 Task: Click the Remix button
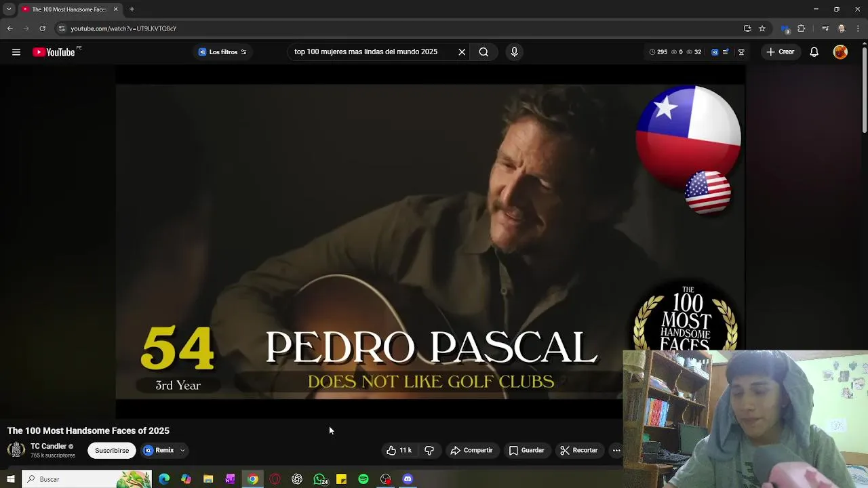159,450
